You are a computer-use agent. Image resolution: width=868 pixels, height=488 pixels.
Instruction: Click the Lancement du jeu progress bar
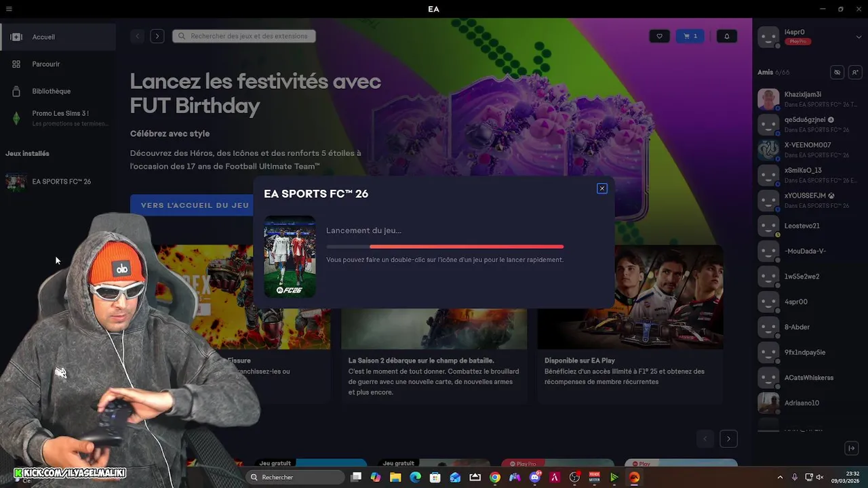pos(445,247)
